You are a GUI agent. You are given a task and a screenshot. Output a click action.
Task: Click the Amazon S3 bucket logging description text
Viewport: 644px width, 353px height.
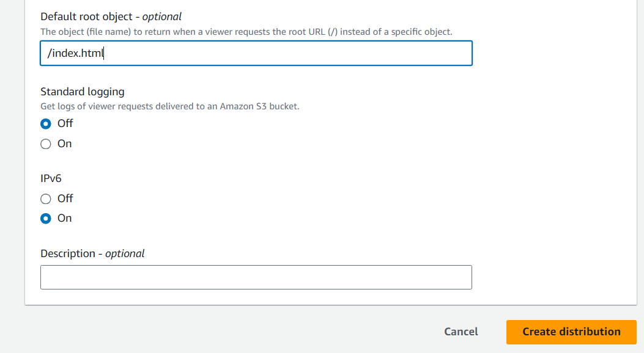pos(169,107)
